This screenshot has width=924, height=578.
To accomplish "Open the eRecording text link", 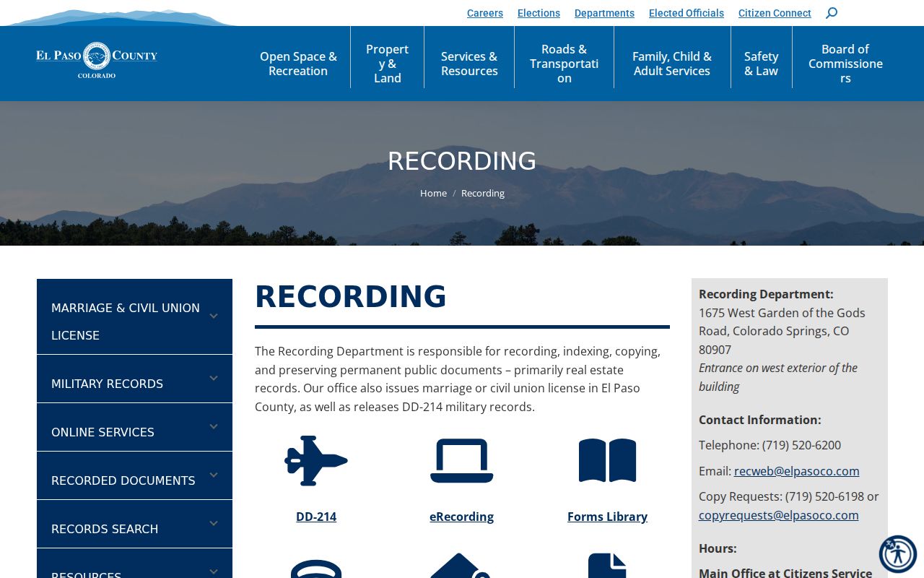I will click(461, 517).
